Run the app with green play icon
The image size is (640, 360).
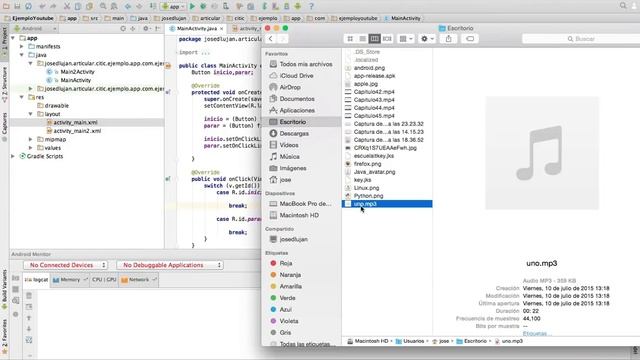click(x=192, y=6)
